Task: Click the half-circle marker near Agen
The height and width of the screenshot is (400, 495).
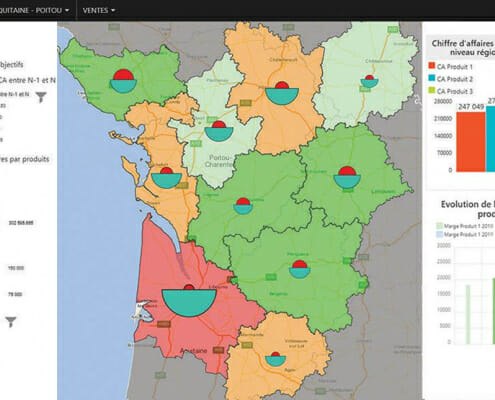Action: point(275,359)
